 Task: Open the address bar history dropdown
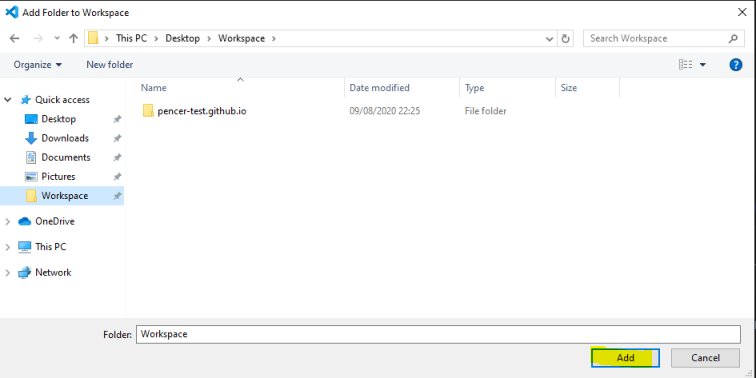(x=549, y=39)
